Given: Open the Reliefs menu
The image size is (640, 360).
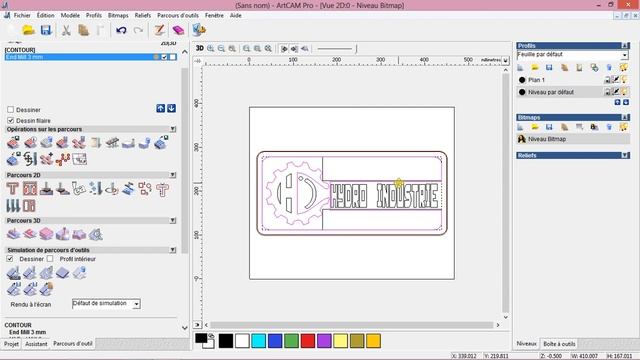Looking at the screenshot, I should pyautogui.click(x=142, y=15).
